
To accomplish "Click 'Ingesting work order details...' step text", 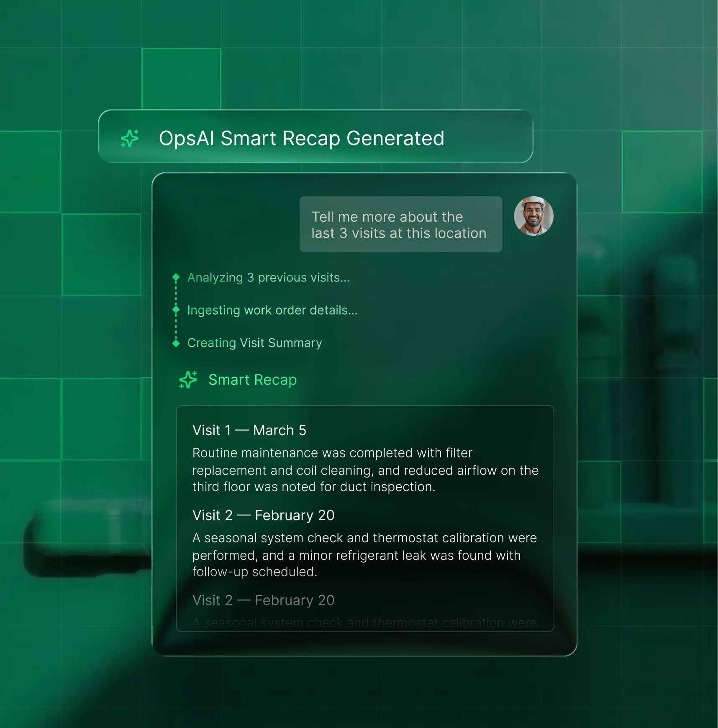I will [272, 310].
